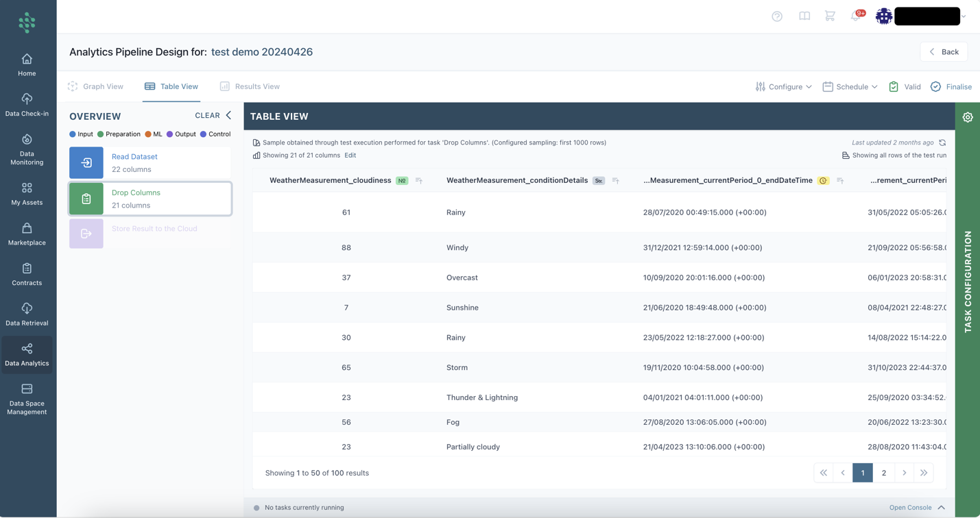Expand the console panel chevron
980x518 pixels.
[x=942, y=508]
